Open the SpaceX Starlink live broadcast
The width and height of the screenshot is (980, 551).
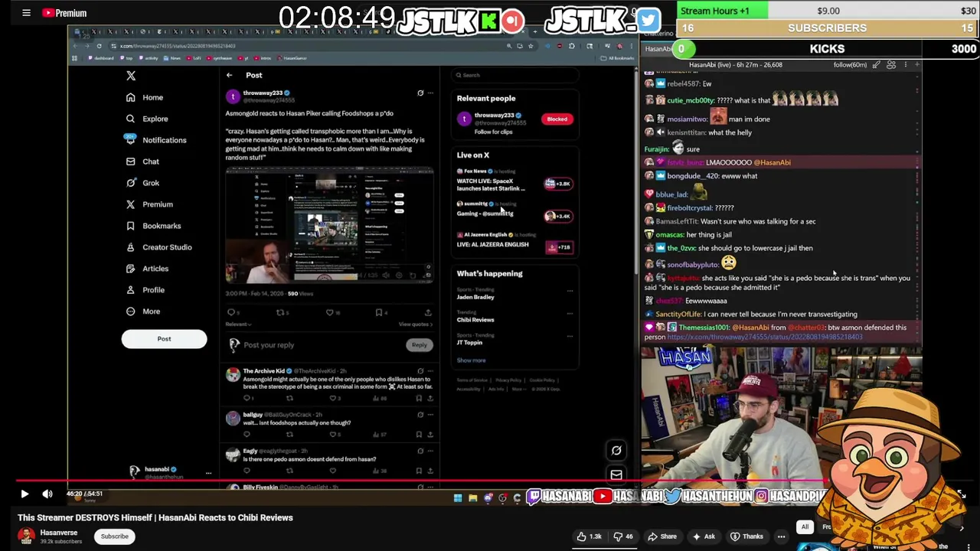514,181
